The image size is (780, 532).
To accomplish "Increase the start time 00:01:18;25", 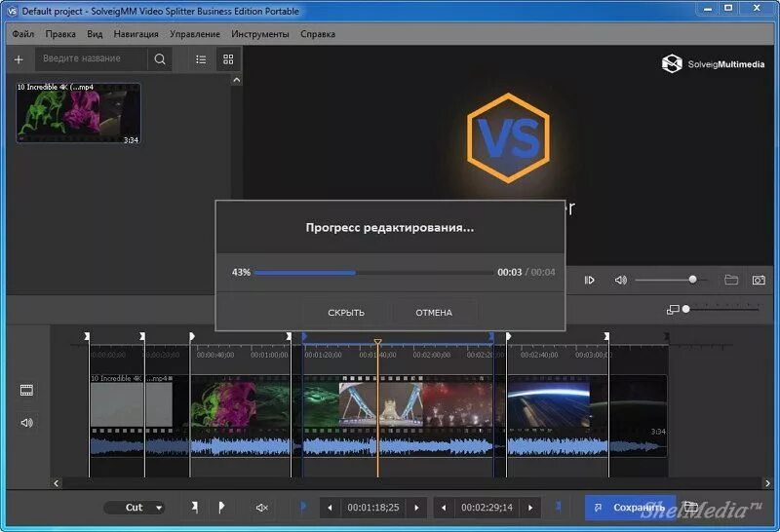I will (417, 508).
